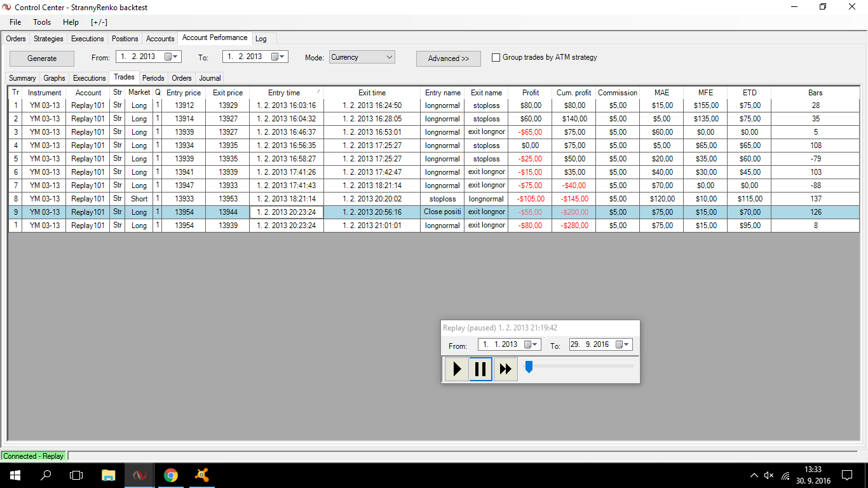Open the Help menu
Viewport: 868px width, 488px height.
click(71, 22)
